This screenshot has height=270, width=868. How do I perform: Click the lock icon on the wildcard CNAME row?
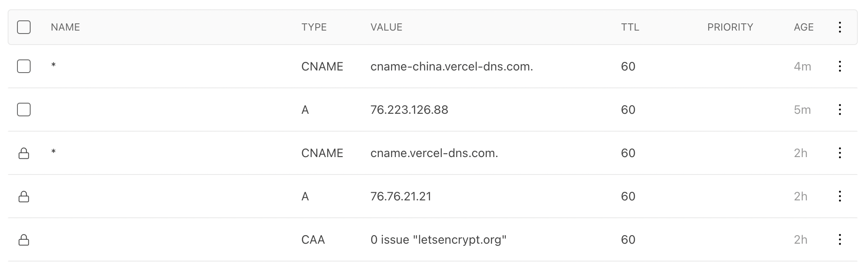24,153
